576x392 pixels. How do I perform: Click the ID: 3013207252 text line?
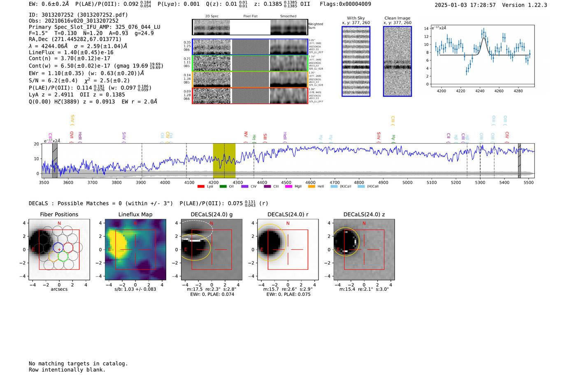click(78, 15)
